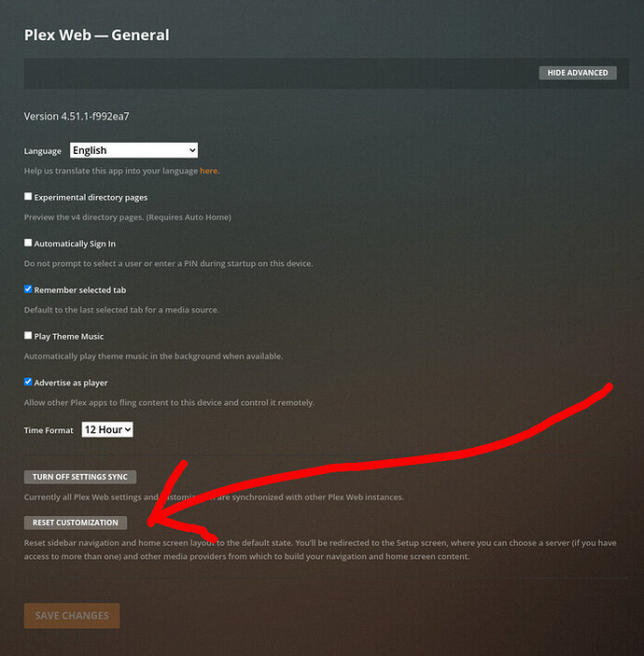Click Turn Off Settings Sync button
Image resolution: width=644 pixels, height=656 pixels.
[x=80, y=477]
